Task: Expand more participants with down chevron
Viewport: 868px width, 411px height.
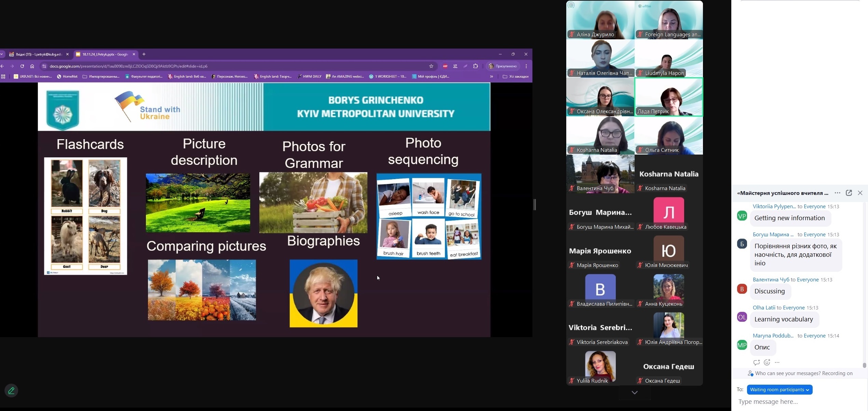Action: pos(635,393)
